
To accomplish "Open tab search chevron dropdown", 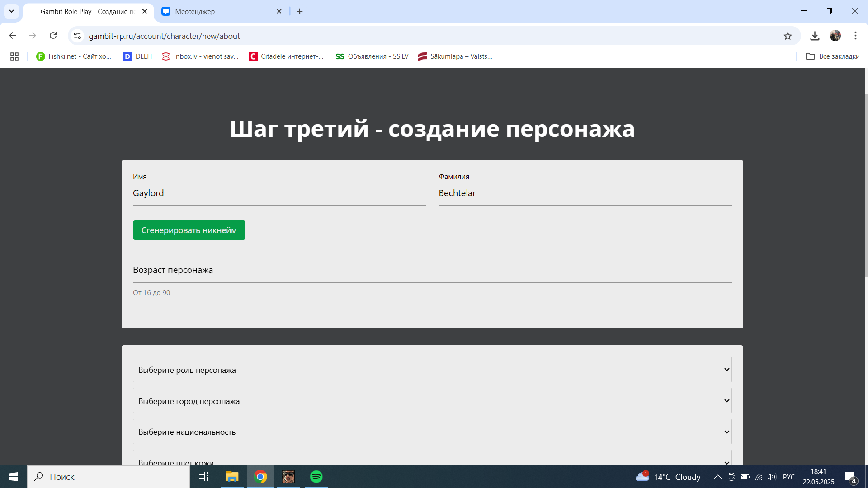I will tap(11, 11).
